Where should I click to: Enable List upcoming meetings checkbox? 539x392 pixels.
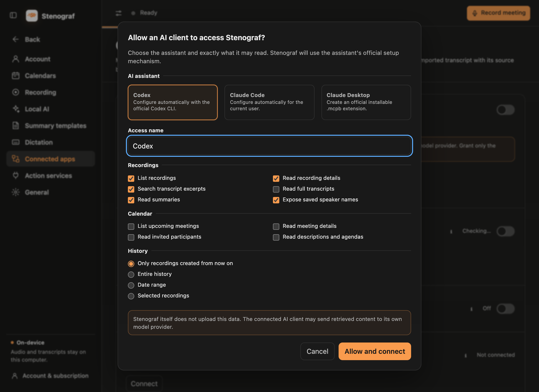coord(131,226)
